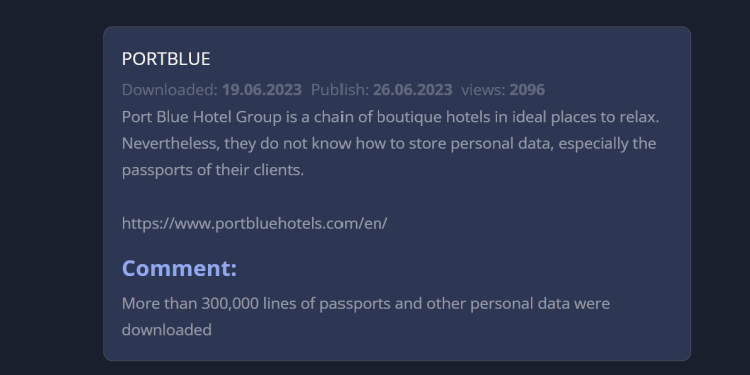Click the blank gap above the URL
This screenshot has height=375, width=750.
(x=397, y=197)
